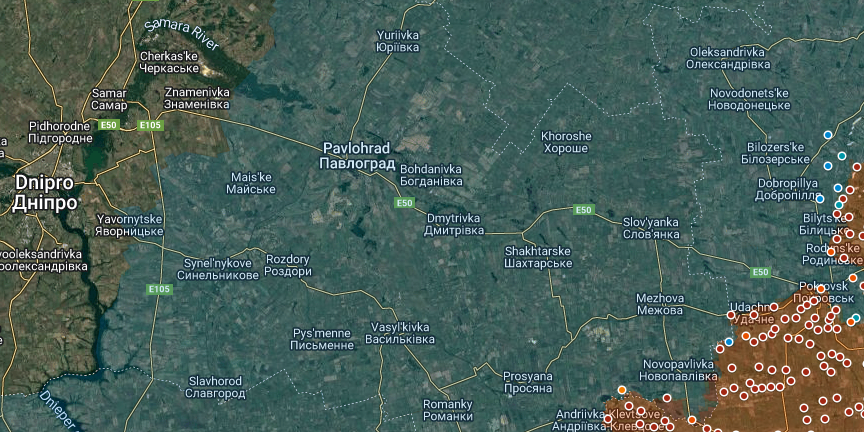Select the Mezhova town label

[x=660, y=304]
